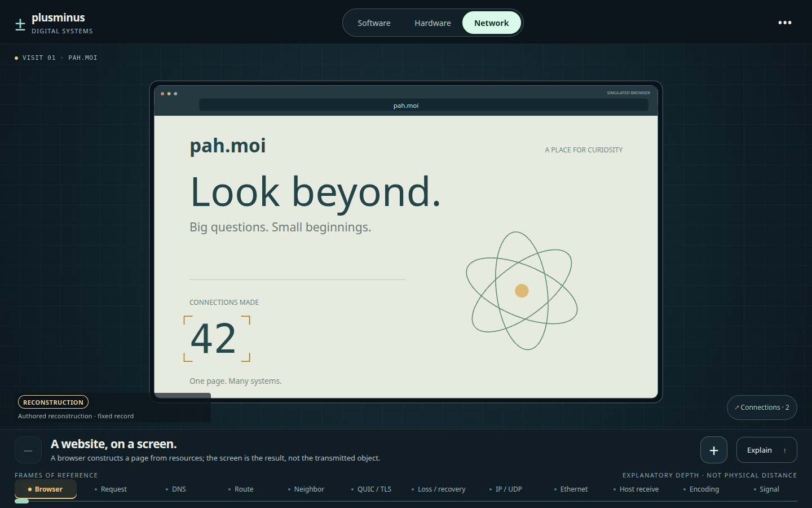Click the plus zoom-in button
This screenshot has height=508, width=812.
[x=714, y=450]
